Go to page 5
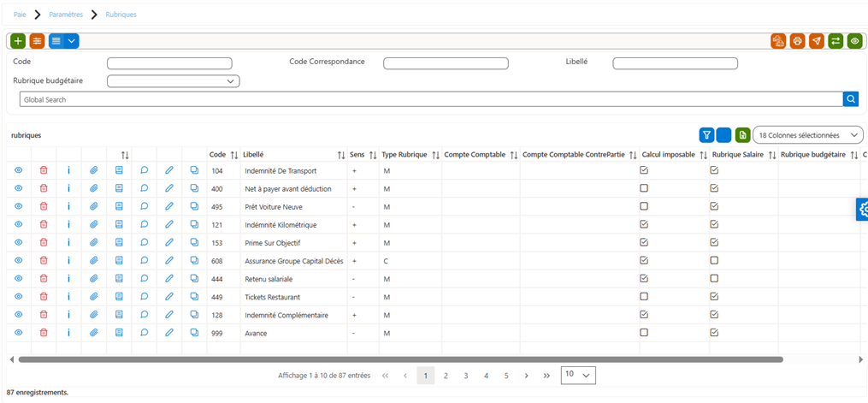 tap(506, 376)
